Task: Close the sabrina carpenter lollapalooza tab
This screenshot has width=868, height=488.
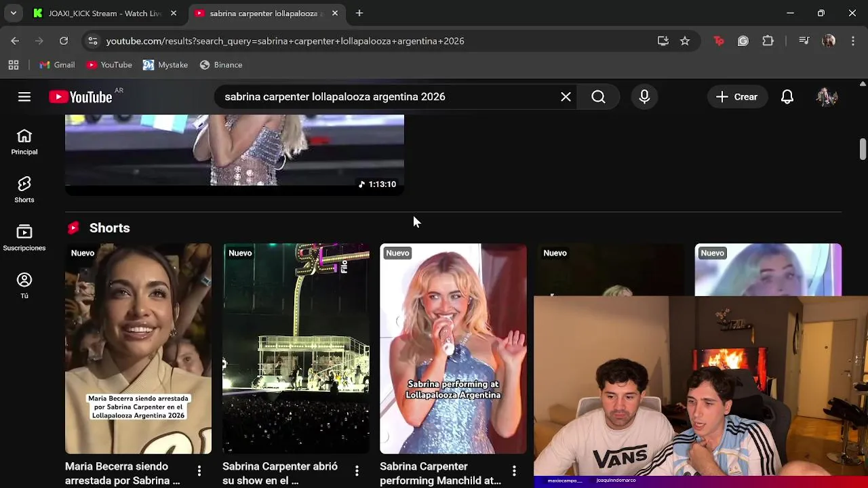Action: click(334, 14)
